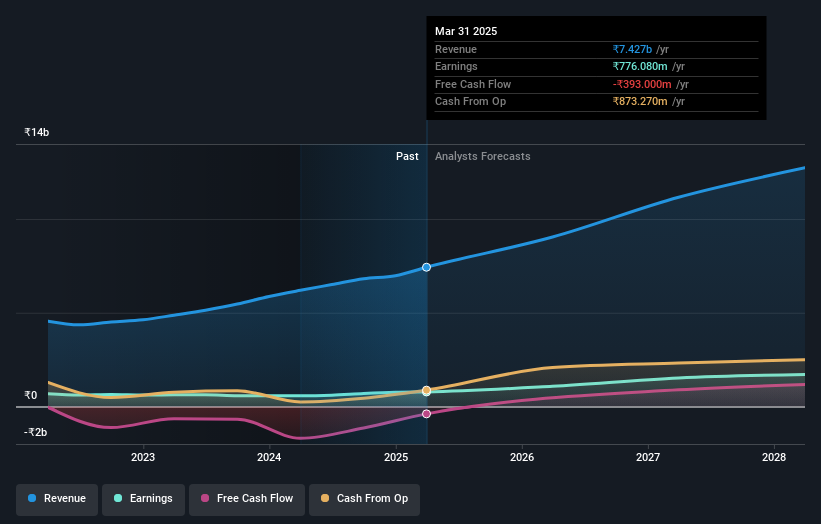Select the Cash From Op marker on the orange line
Screen dimensions: 821x524
pos(426,391)
